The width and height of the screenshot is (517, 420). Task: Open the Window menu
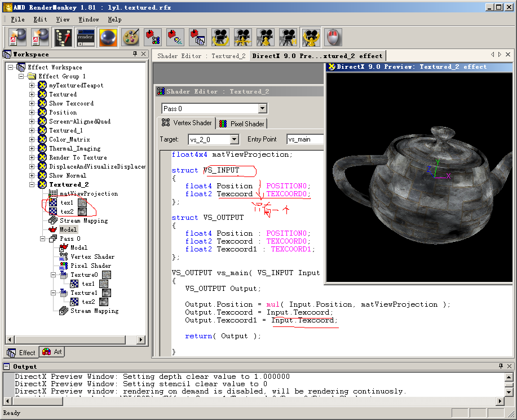coord(89,20)
